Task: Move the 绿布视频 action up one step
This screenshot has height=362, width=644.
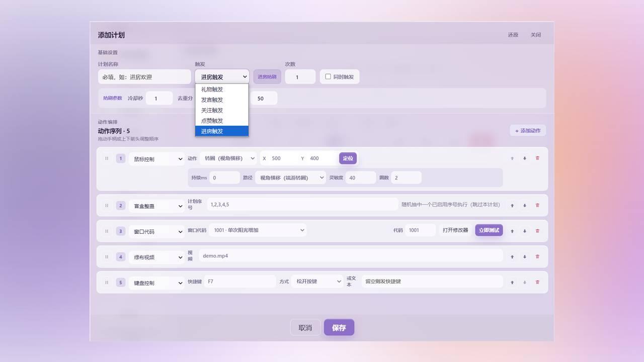Action: point(512,256)
